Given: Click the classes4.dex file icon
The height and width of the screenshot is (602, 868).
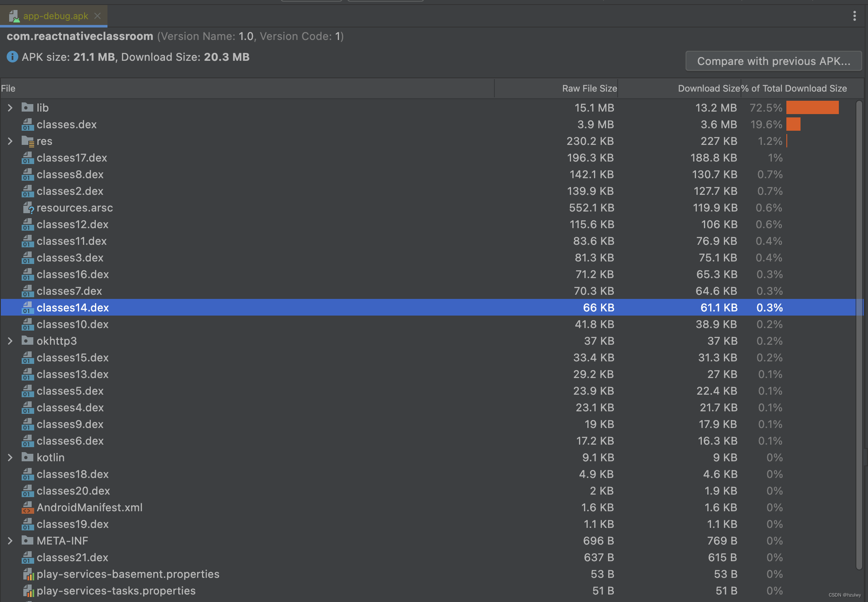Looking at the screenshot, I should pos(27,407).
